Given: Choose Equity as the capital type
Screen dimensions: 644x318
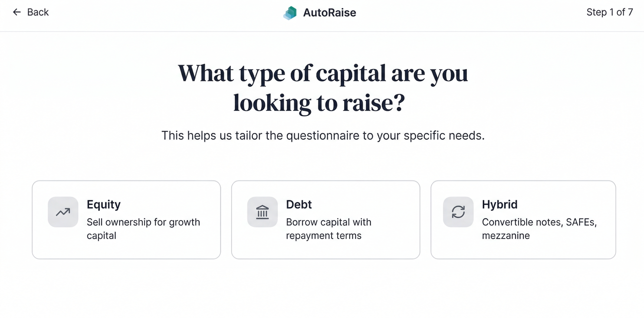Looking at the screenshot, I should pyautogui.click(x=126, y=219).
